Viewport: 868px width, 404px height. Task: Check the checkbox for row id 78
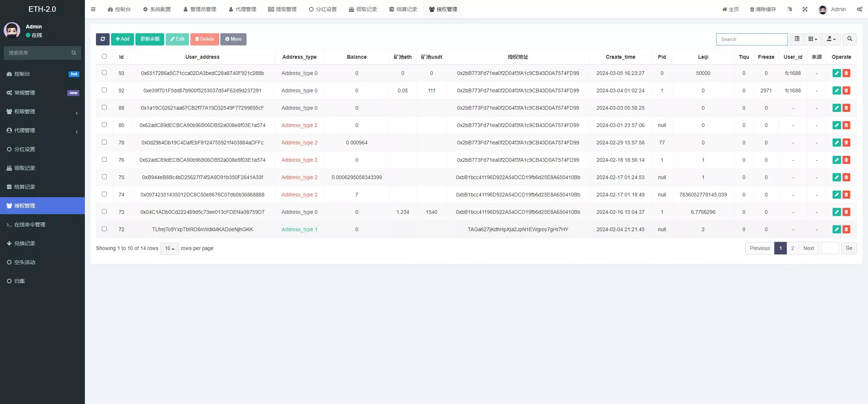[x=104, y=143]
